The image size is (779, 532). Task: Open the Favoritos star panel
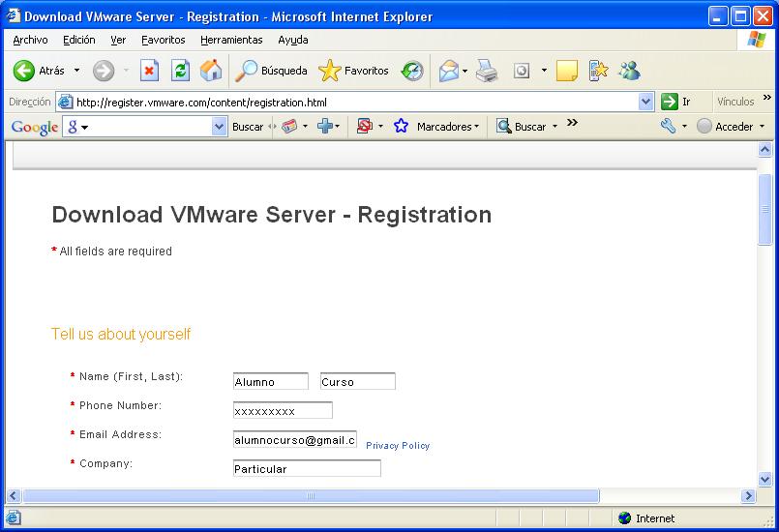354,71
